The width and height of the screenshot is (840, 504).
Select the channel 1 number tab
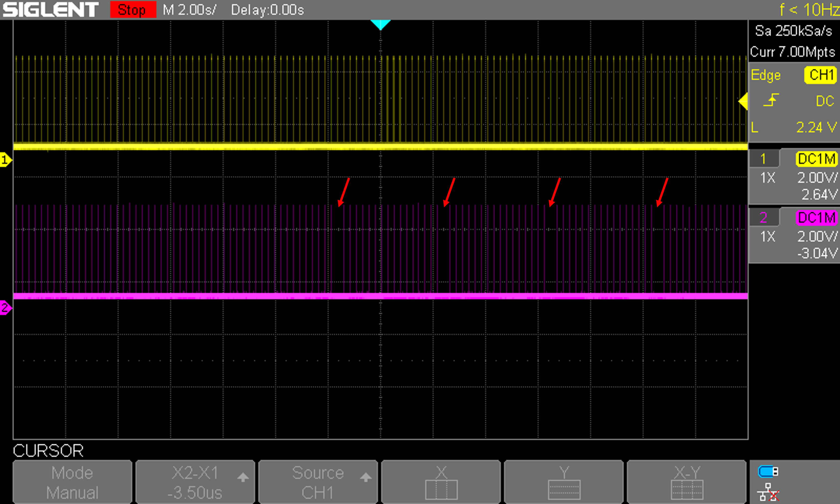tap(764, 159)
